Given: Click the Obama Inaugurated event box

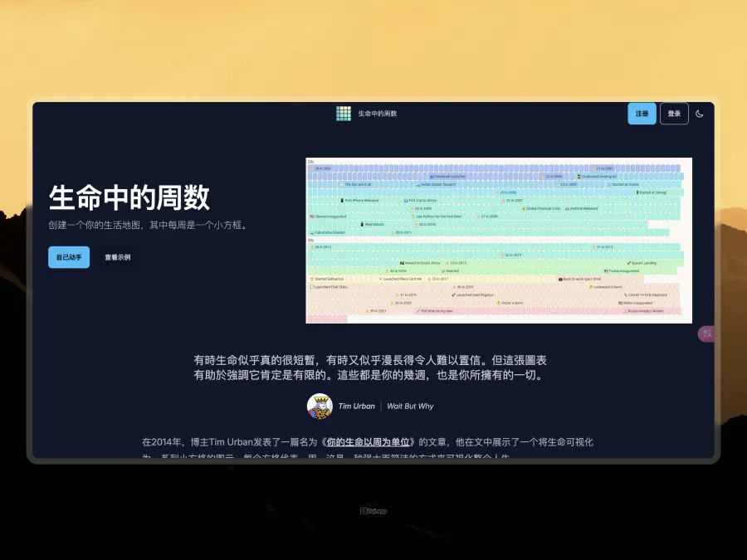Looking at the screenshot, I should pyautogui.click(x=329, y=217).
